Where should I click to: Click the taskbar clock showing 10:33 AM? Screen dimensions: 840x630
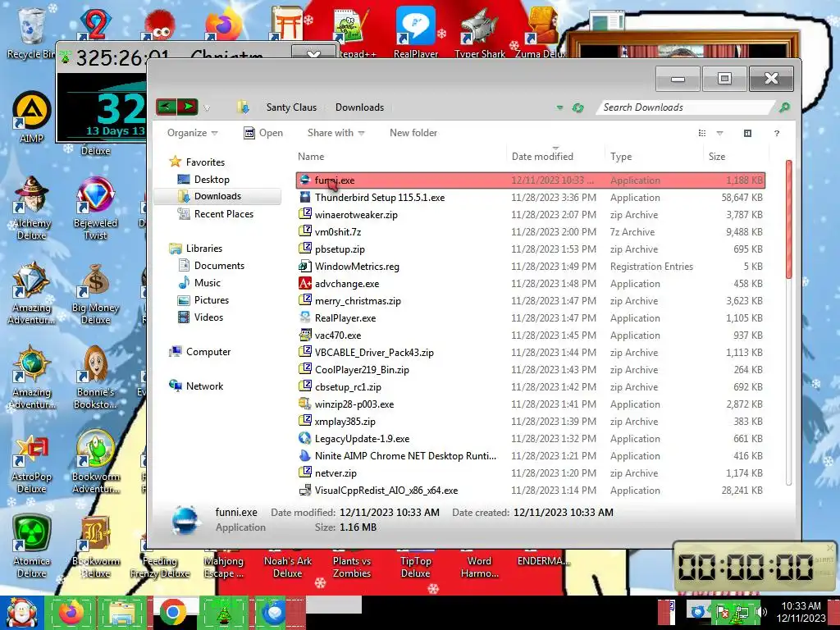click(x=801, y=612)
